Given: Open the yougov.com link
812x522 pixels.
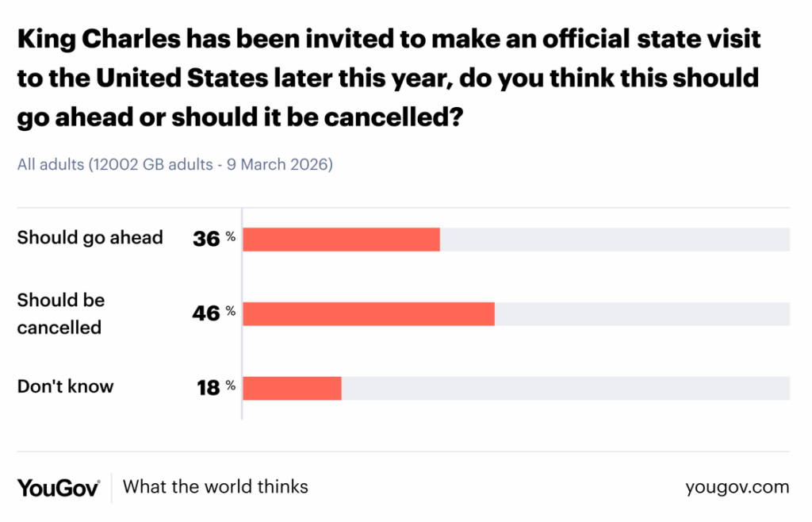Looking at the screenshot, I should point(737,487).
